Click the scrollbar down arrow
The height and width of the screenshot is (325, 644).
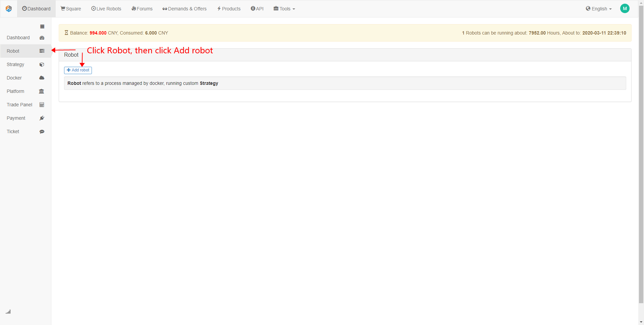(641, 322)
